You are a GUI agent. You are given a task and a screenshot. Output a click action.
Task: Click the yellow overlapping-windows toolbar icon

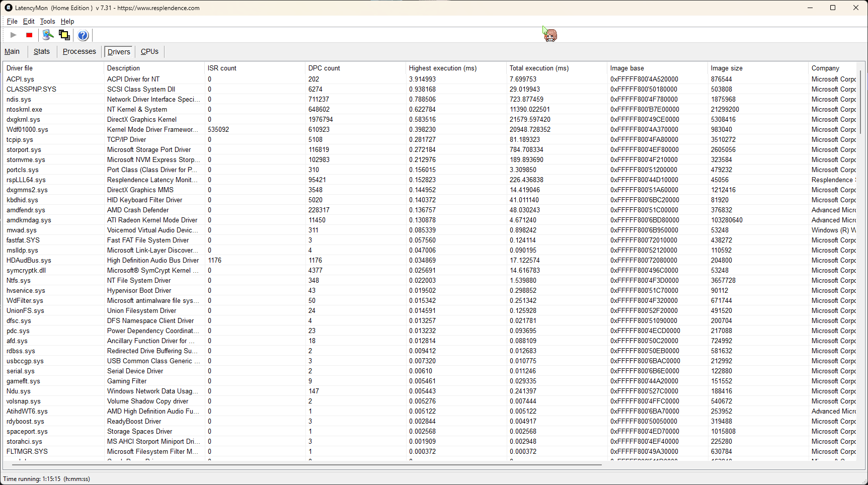(x=64, y=35)
